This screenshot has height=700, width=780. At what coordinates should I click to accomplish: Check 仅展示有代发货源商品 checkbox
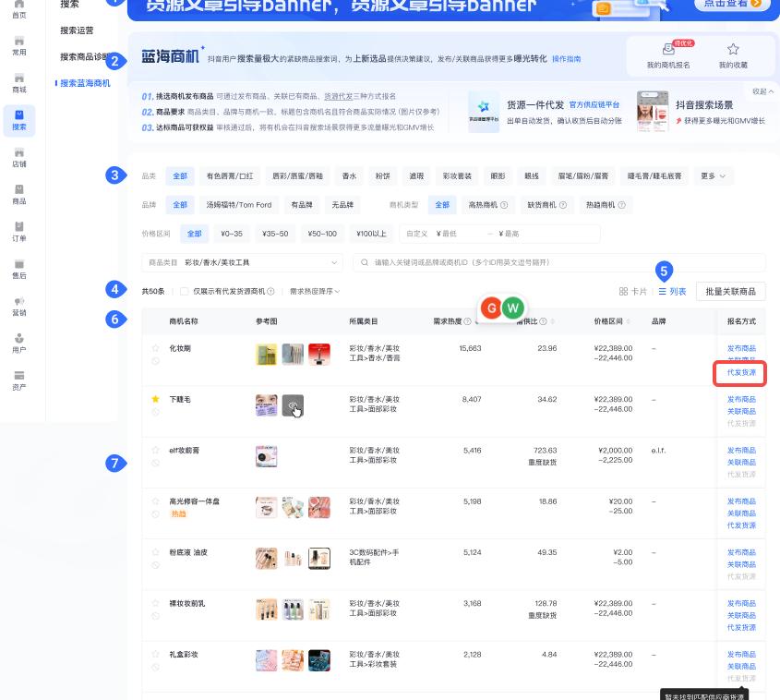click(x=186, y=291)
